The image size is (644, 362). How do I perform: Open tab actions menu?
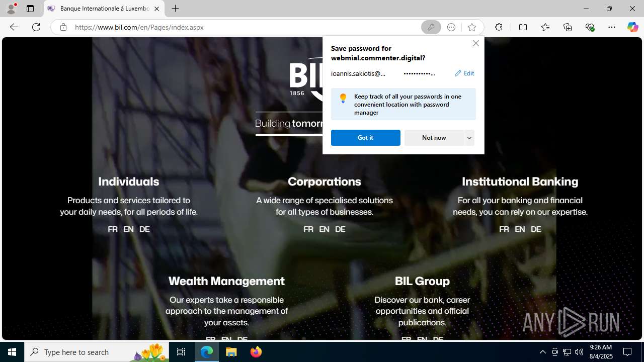point(30,9)
